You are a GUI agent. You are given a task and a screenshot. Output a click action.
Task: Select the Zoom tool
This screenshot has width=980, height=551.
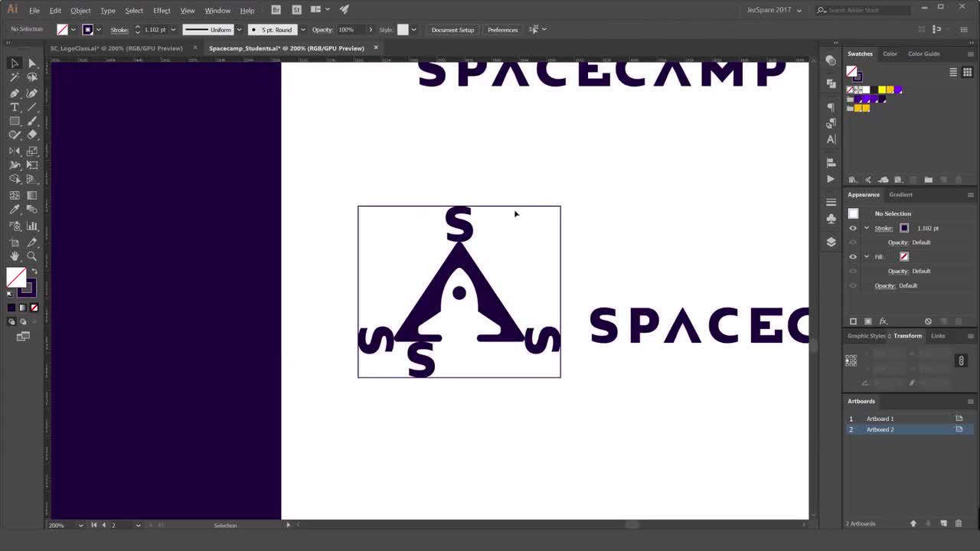[x=32, y=256]
